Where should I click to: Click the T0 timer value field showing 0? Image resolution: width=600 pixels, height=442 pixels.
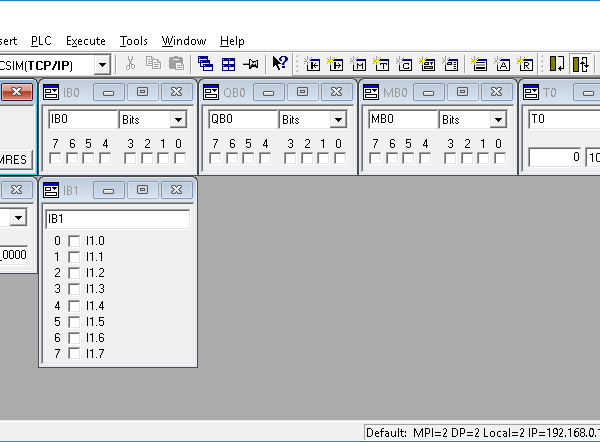click(x=555, y=157)
